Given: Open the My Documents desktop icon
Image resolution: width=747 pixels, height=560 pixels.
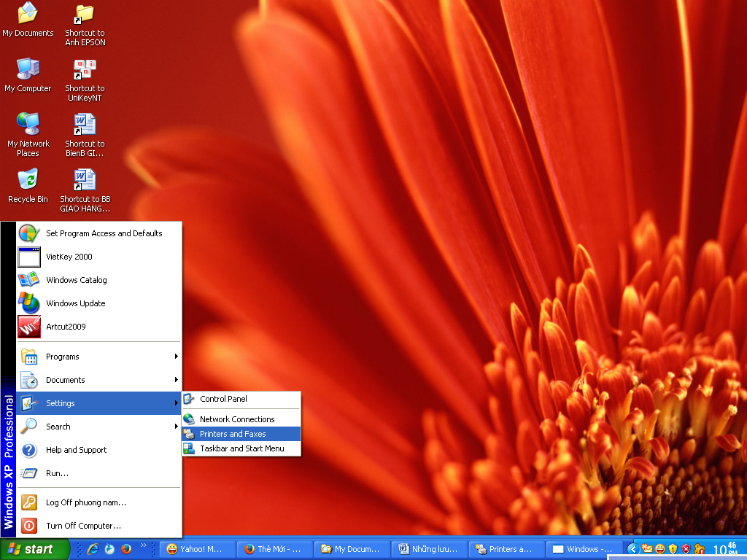Looking at the screenshot, I should click(x=28, y=20).
